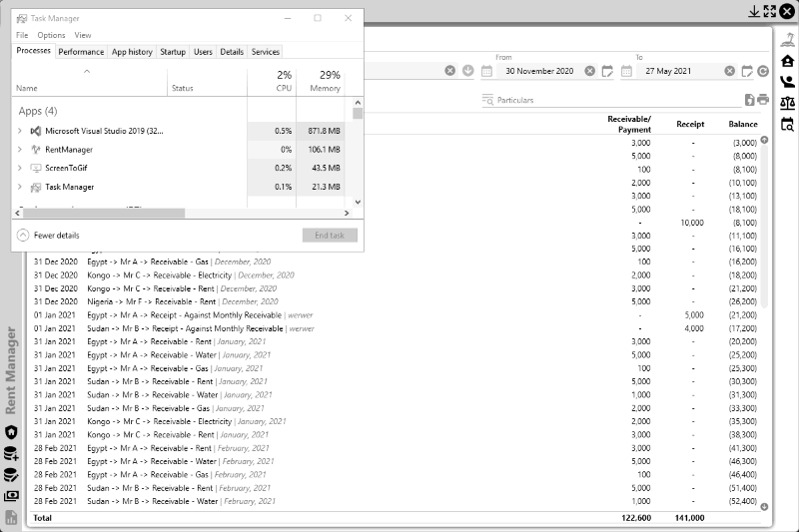Switch to the App history tab

pos(132,52)
